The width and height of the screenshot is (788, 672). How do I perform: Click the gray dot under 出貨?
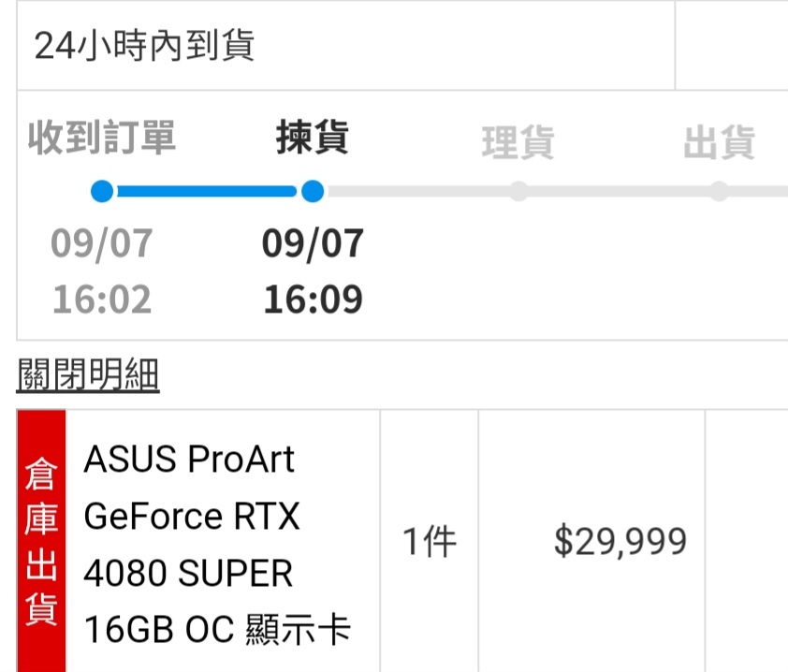tap(719, 192)
